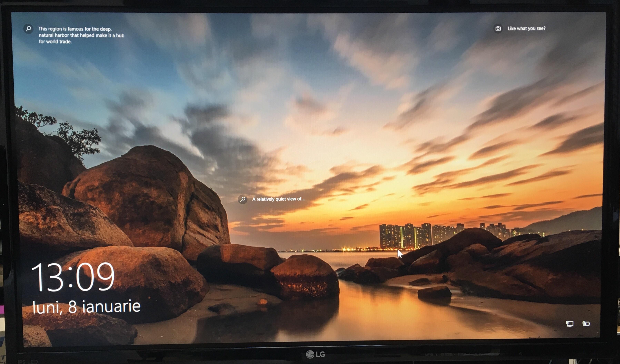This screenshot has height=364, width=620.
Task: Click the camera icon beside 'Like what you see?'
Action: tap(498, 29)
